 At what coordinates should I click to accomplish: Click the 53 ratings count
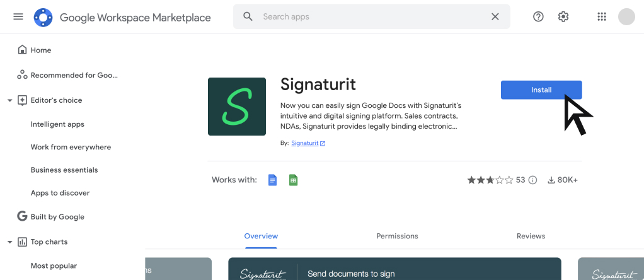(520, 180)
